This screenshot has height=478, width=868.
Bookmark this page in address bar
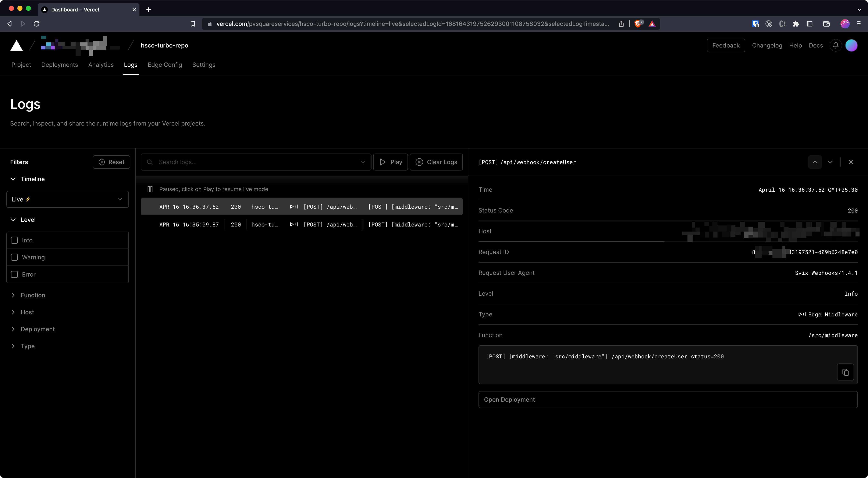click(193, 24)
